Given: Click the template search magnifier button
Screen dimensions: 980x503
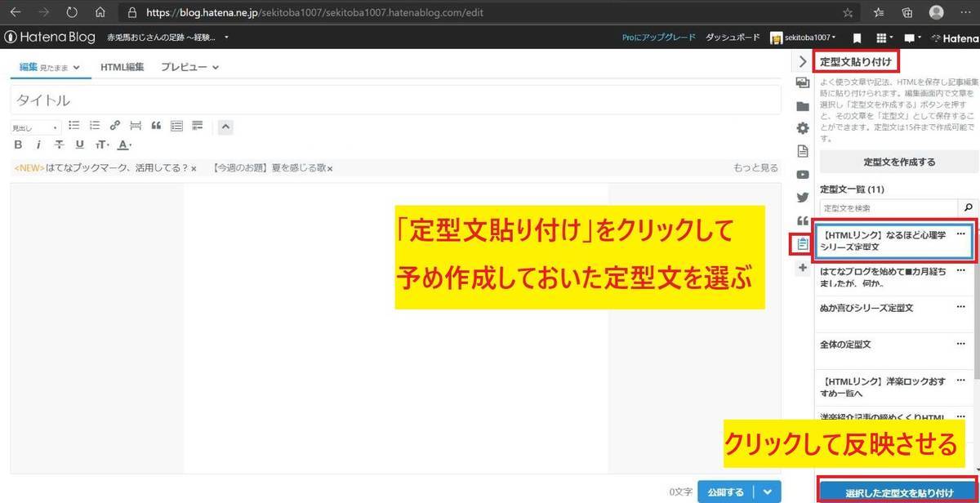Looking at the screenshot, I should click(968, 208).
